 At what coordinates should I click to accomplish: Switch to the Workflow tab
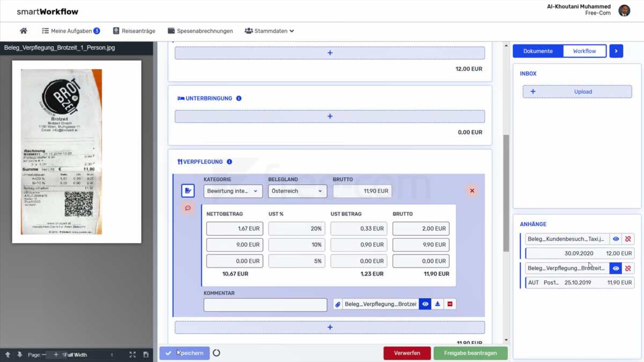click(x=584, y=51)
